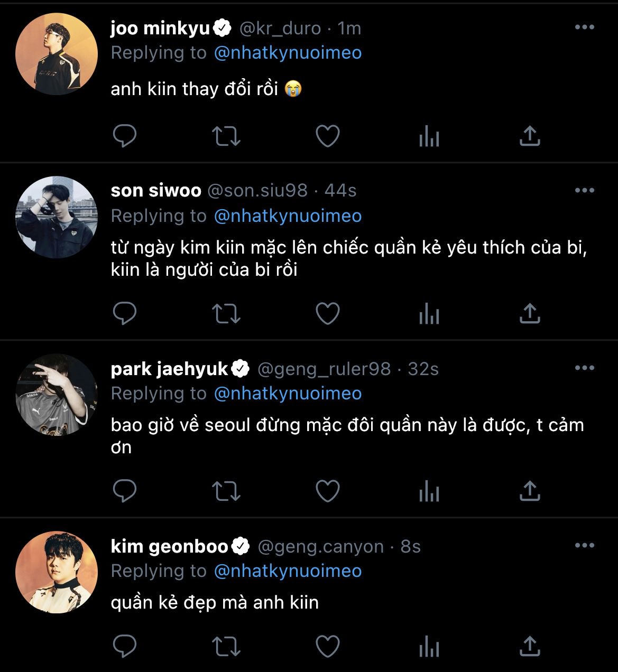Viewport: 618px width, 672px height.
Task: View analytics for joo minkyu's tweet
Action: [429, 137]
